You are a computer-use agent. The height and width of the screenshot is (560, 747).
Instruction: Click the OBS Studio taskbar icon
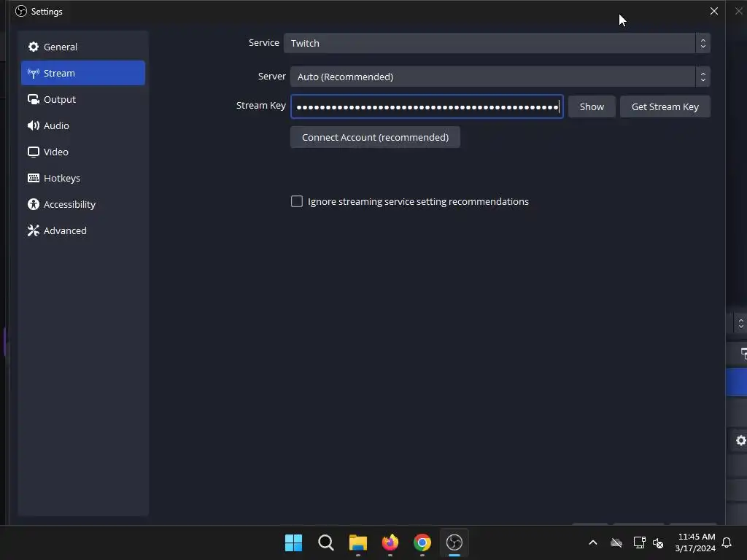tap(454, 542)
